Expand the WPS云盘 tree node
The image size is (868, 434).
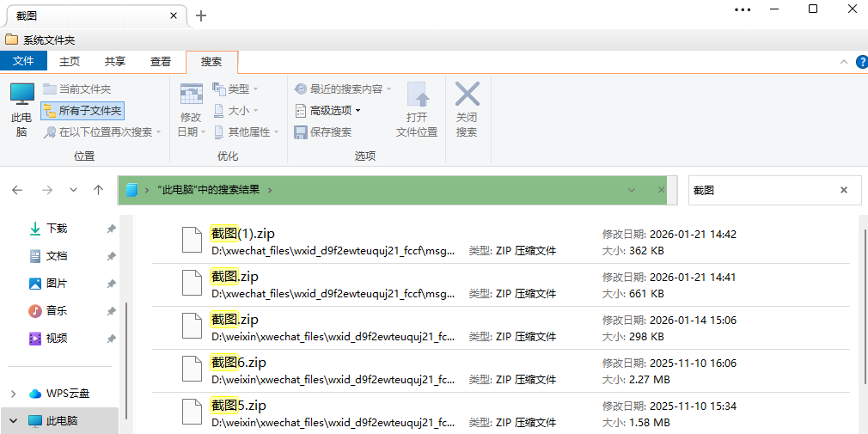pos(13,394)
